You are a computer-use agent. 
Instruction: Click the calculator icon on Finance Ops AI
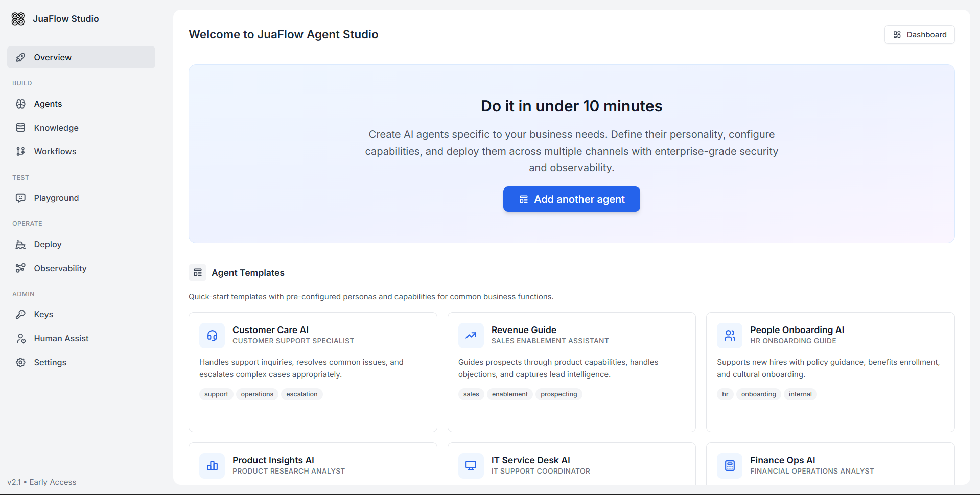pos(730,465)
